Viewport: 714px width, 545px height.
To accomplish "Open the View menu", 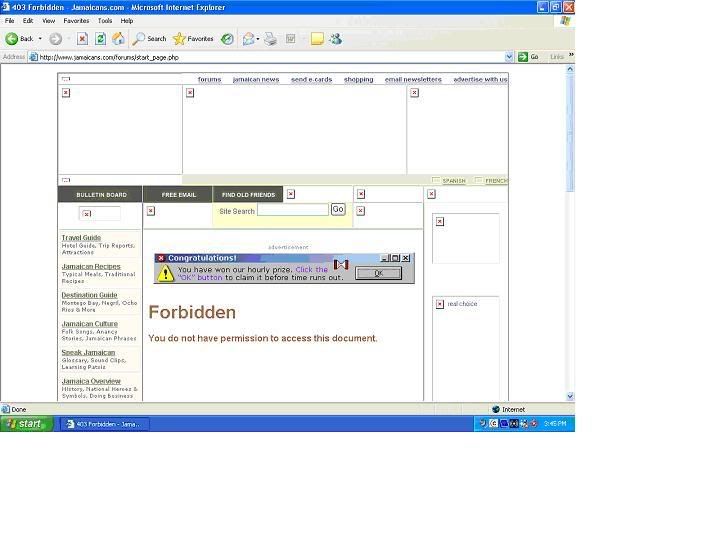I will tap(48, 21).
